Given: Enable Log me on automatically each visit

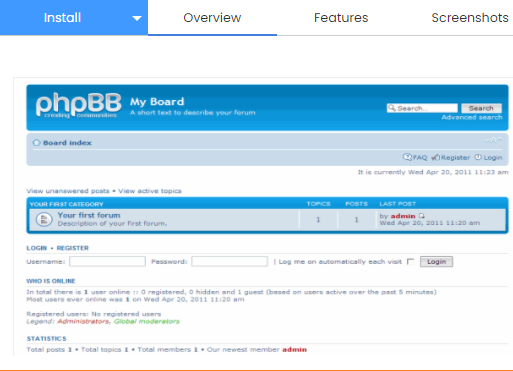Looking at the screenshot, I should [x=411, y=262].
